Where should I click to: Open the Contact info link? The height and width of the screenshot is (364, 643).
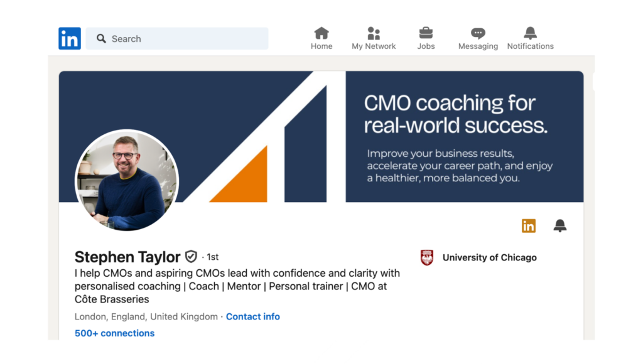[252, 317]
